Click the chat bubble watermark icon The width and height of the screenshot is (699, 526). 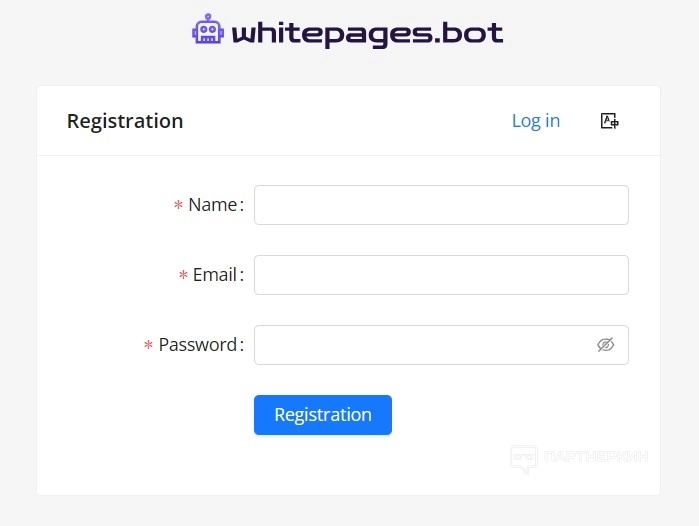524,458
